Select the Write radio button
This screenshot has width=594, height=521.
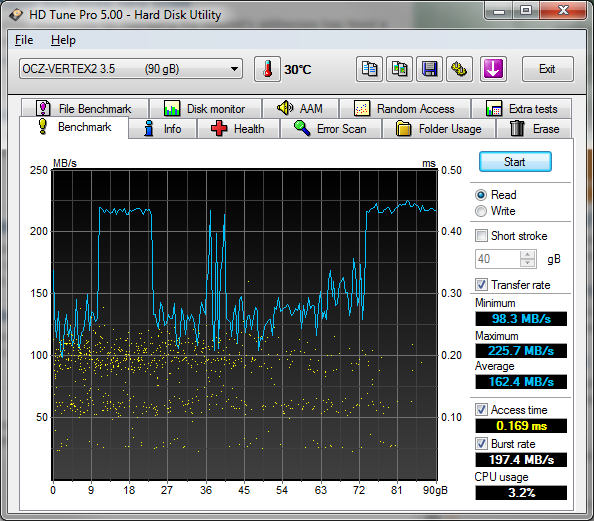[x=481, y=211]
